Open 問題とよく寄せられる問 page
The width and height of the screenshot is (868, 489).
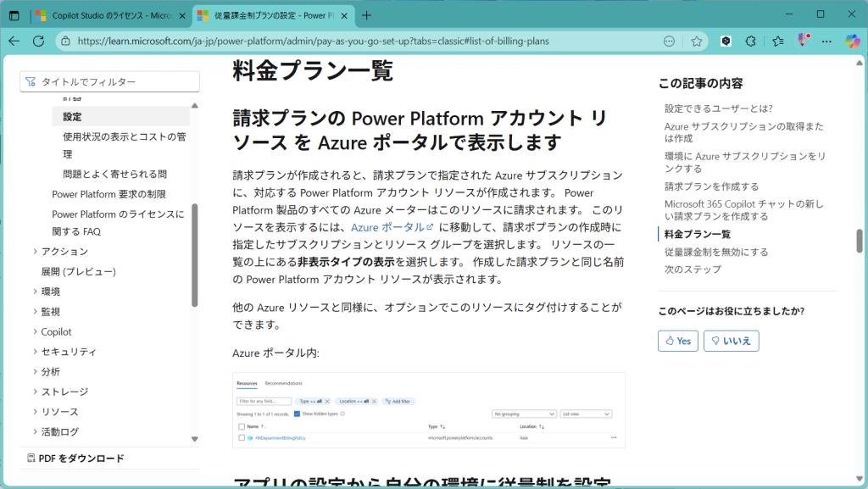point(114,175)
